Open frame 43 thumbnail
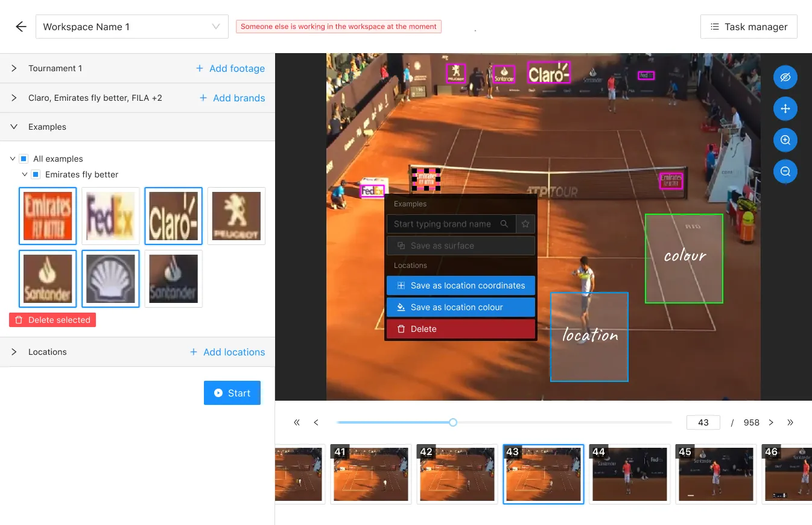The height and width of the screenshot is (525, 812). pos(543,474)
